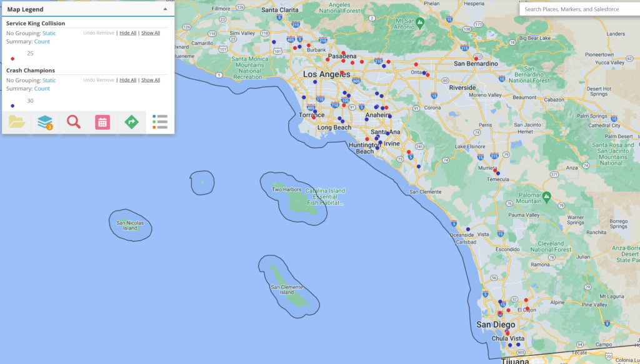Click Count link under Service King Collision
This screenshot has height=364, width=640.
(42, 42)
